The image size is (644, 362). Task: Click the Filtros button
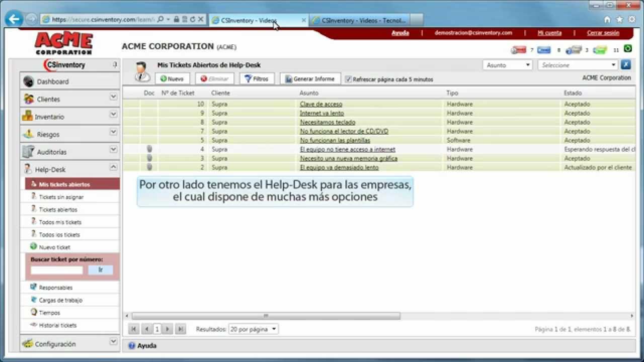(x=257, y=79)
